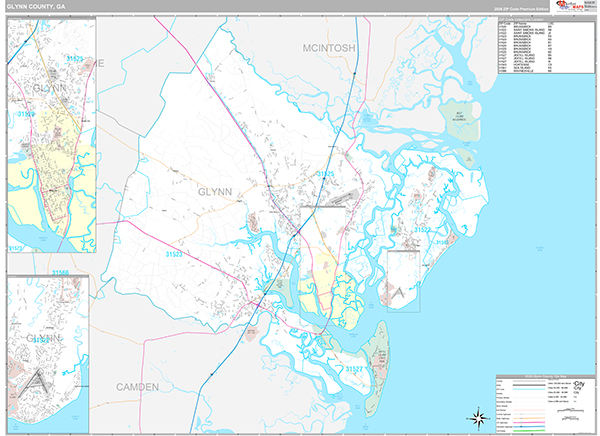The width and height of the screenshot is (600, 436).
Task: Click the 31522 ZIP label on main map
Action: [x=422, y=230]
